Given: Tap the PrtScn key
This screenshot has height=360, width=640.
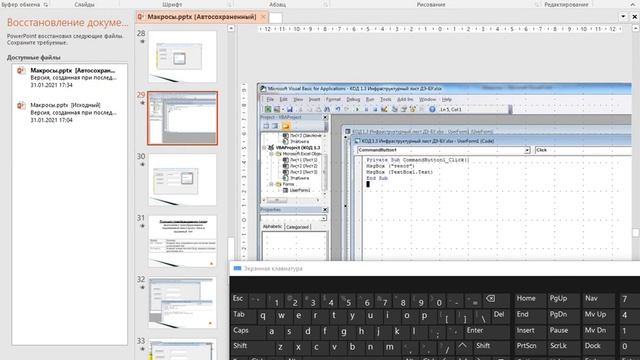Looking at the screenshot, I should pyautogui.click(x=529, y=347).
